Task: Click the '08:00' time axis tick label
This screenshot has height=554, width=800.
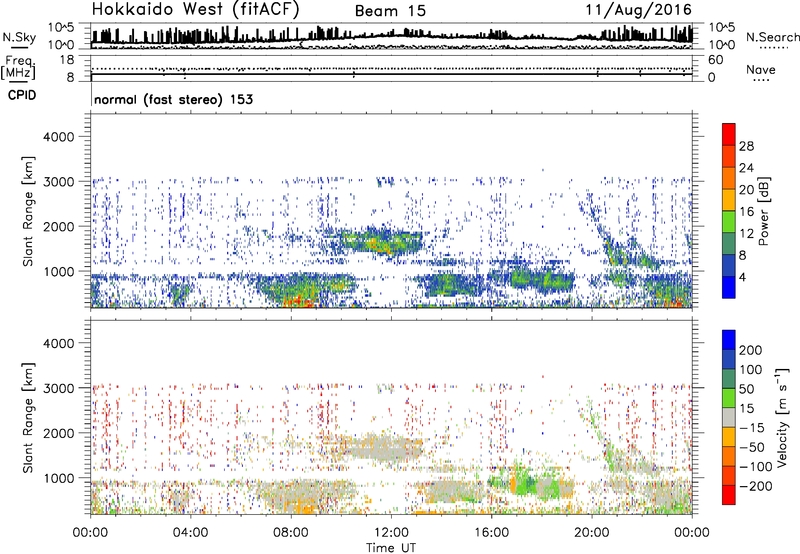Action: 291,533
